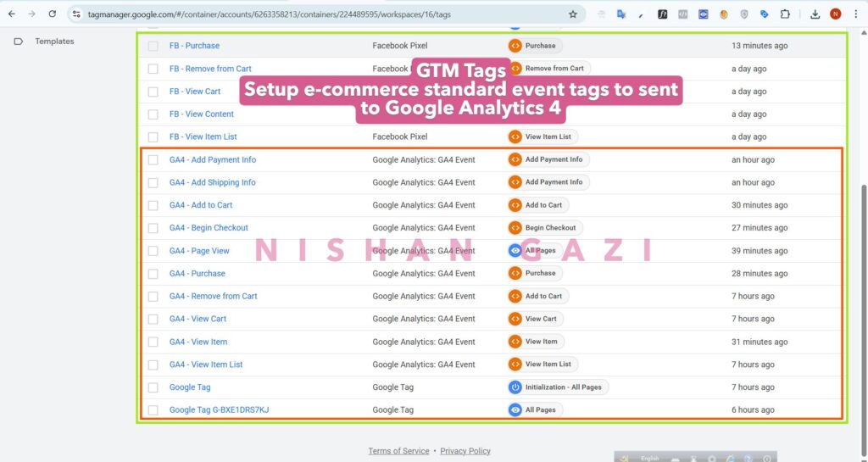Click '6 hours ago' in last Google Tag row
This screenshot has width=868, height=462.
753,410
